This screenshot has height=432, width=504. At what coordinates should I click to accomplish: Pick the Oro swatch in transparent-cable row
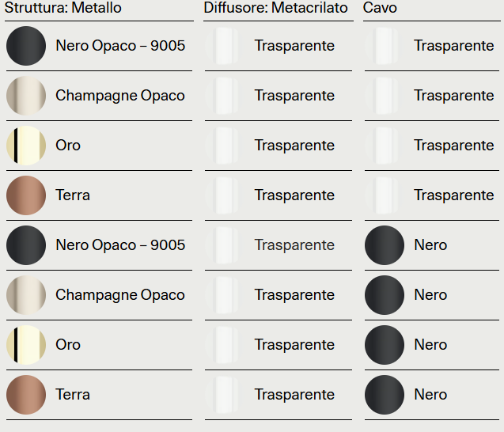(26, 146)
